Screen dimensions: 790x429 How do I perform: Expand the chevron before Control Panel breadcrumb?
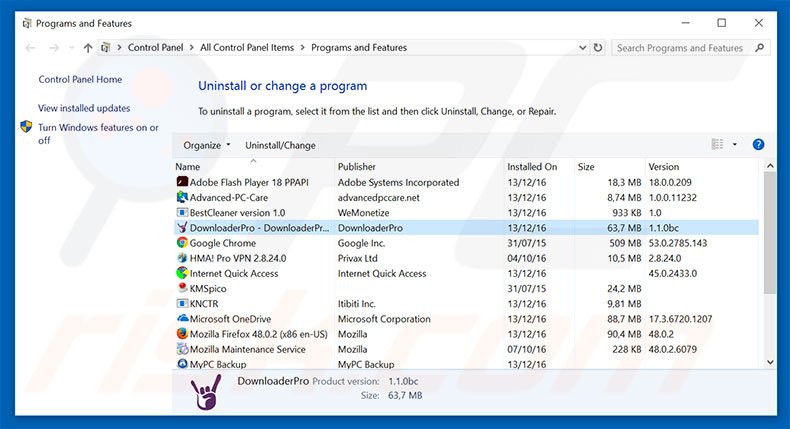(119, 47)
